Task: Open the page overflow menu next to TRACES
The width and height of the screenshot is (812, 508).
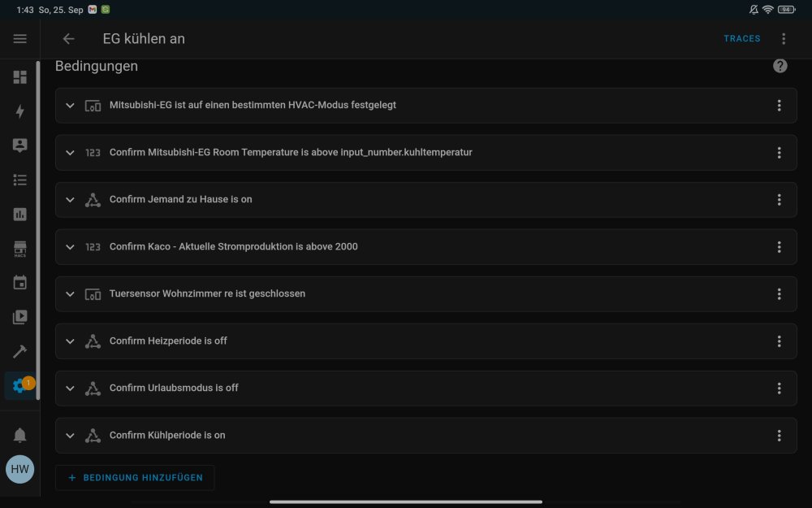Action: coord(784,38)
